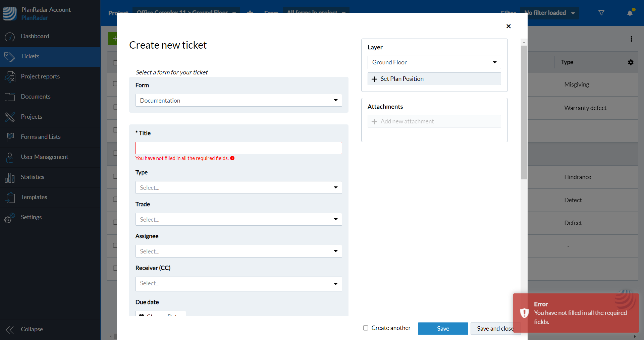Image resolution: width=644 pixels, height=340 pixels.
Task: Open the filter funnel icon
Action: pos(601,13)
